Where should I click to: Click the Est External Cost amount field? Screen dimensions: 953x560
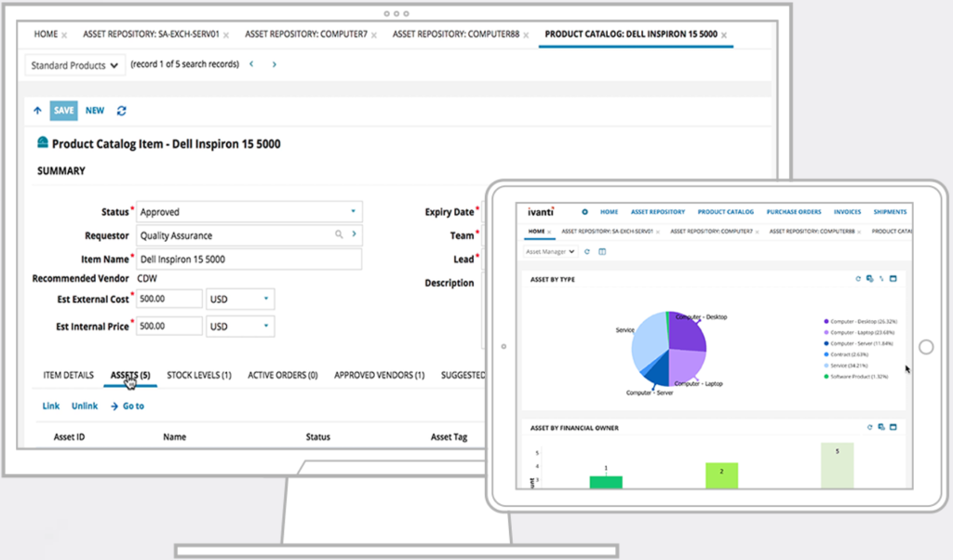[x=169, y=299]
